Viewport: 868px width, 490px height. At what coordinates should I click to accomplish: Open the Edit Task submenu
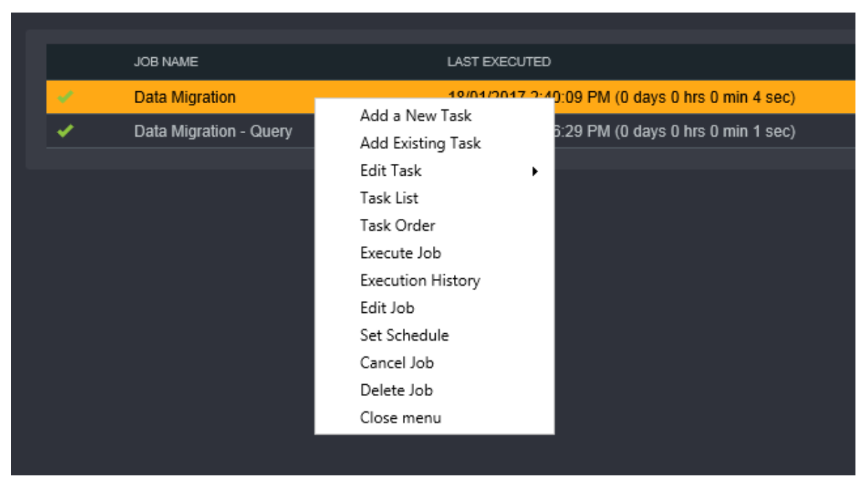(x=390, y=170)
